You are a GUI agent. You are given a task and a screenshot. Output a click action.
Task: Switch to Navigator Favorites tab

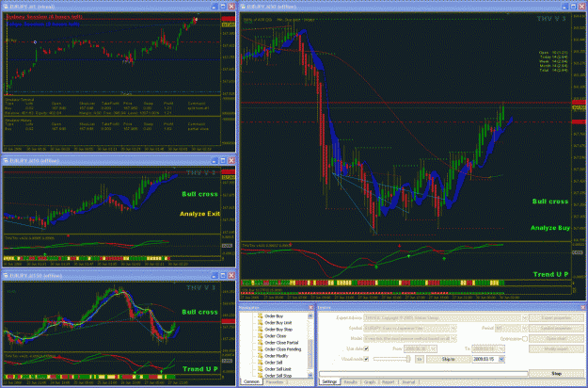[x=275, y=382]
